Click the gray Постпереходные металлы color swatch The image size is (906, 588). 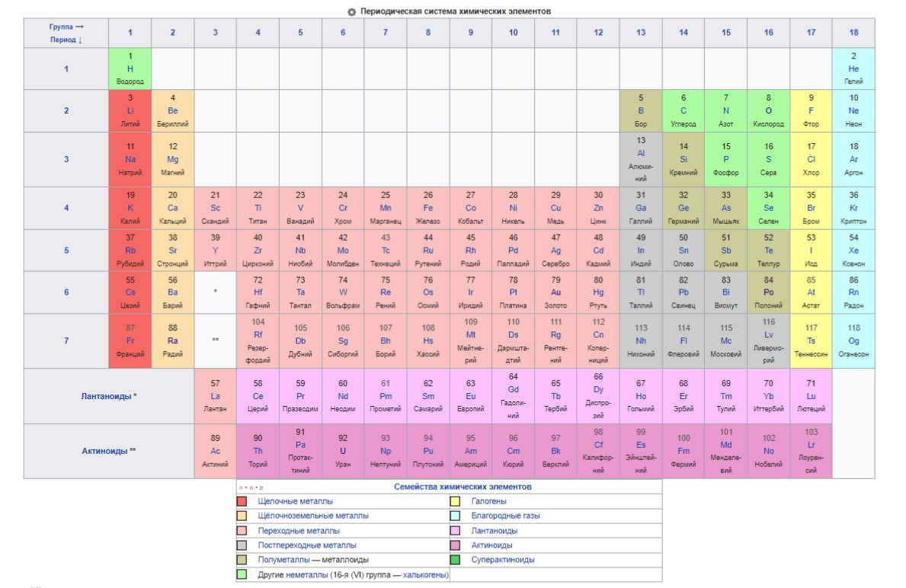point(242,545)
